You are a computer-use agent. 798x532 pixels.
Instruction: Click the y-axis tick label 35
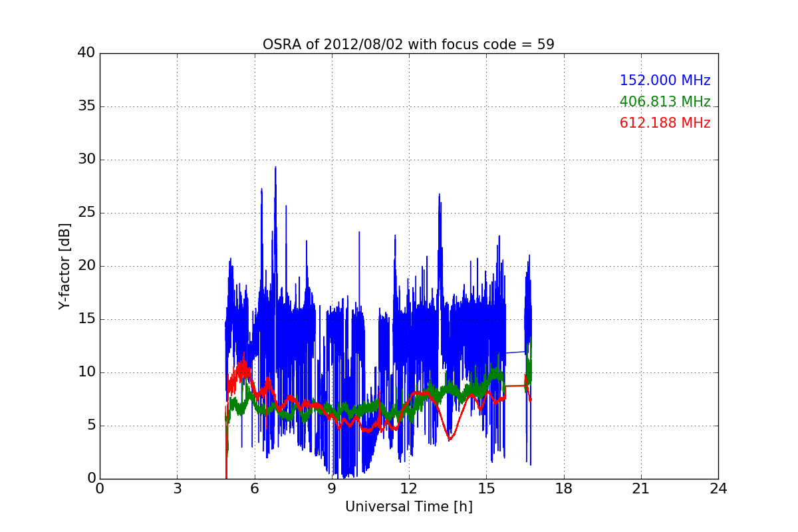[86, 106]
